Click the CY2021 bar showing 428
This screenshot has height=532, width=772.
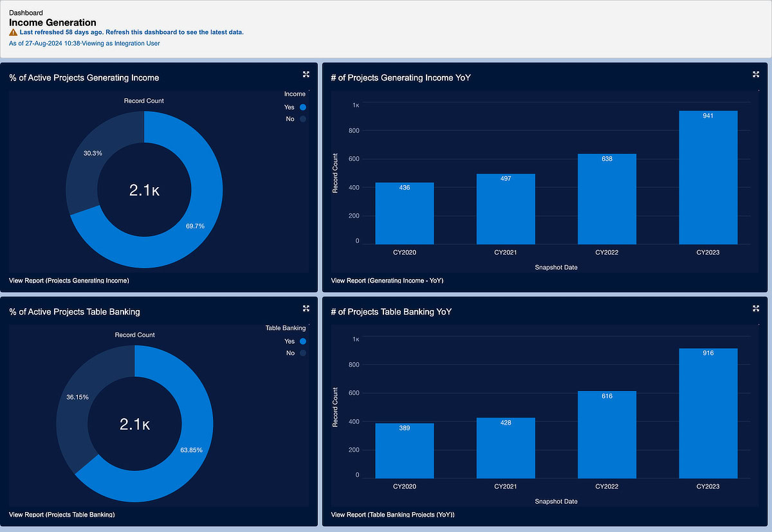[506, 448]
